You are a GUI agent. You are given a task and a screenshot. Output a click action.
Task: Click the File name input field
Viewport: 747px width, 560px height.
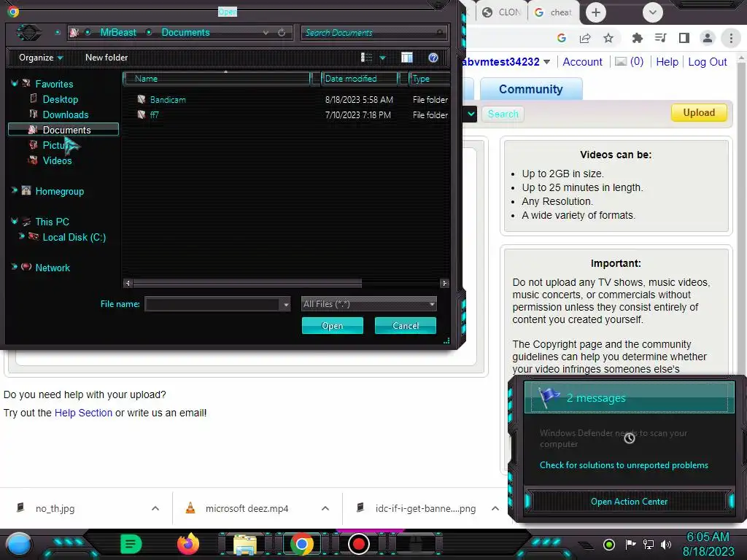(214, 304)
